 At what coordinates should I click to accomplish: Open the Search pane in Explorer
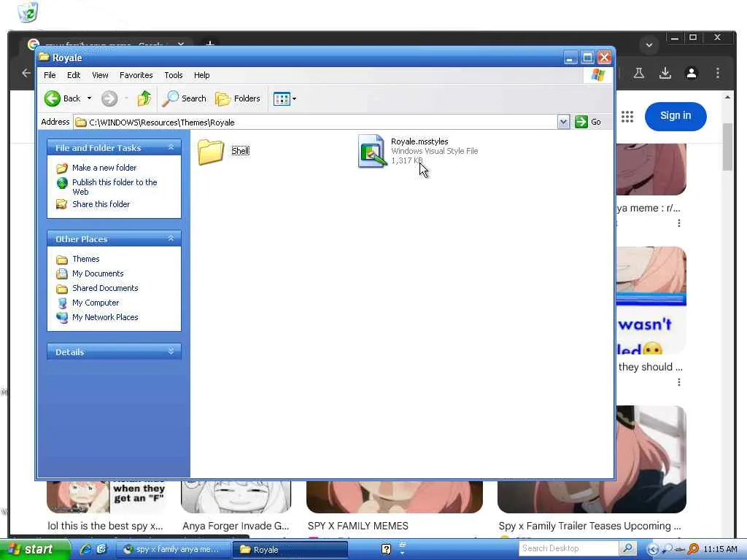(184, 98)
